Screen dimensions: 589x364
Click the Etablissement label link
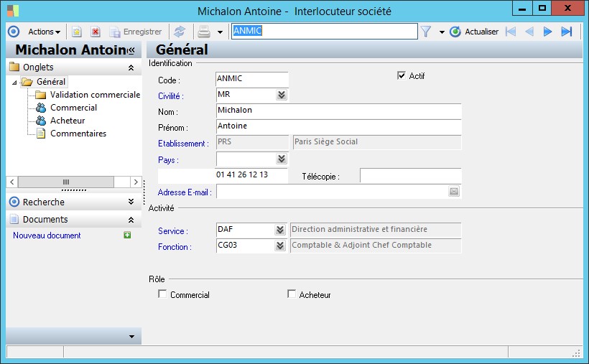point(183,144)
